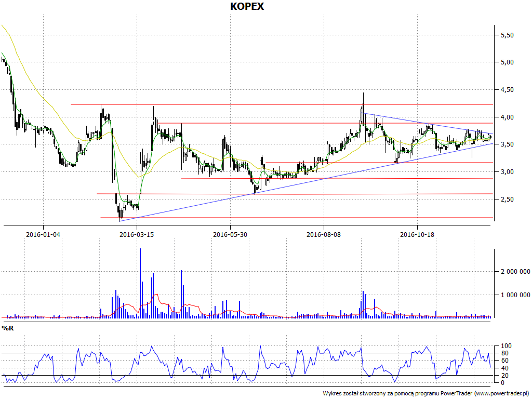Click the 60 level on %R axis
Screen dimensions: 532x399
coord(504,361)
